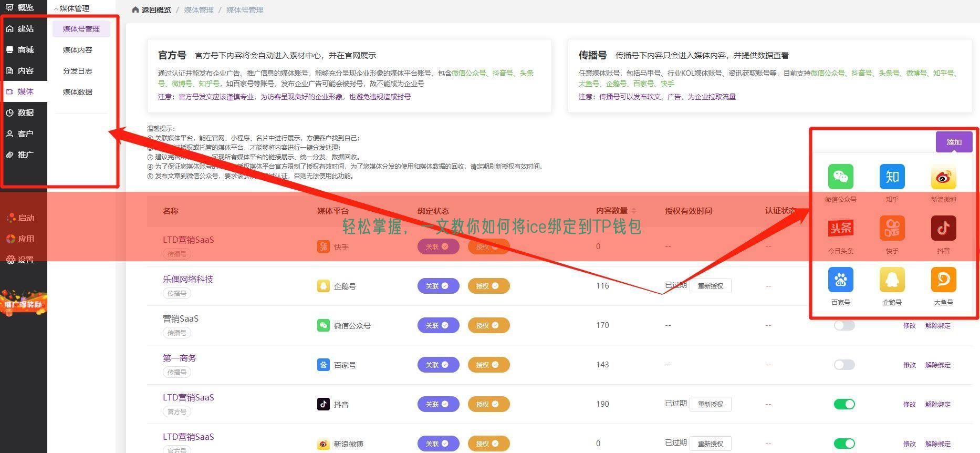This screenshot has width=980, height=453.
Task: Open 启动 in the left sidebar
Action: 21,218
